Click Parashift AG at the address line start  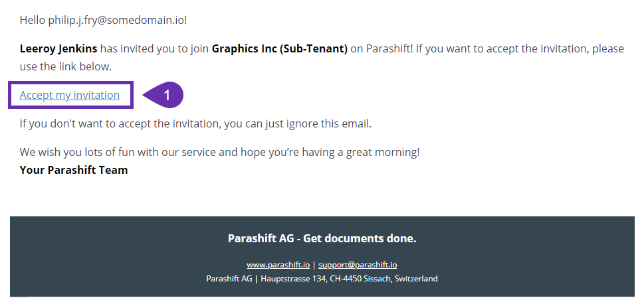[x=229, y=279]
